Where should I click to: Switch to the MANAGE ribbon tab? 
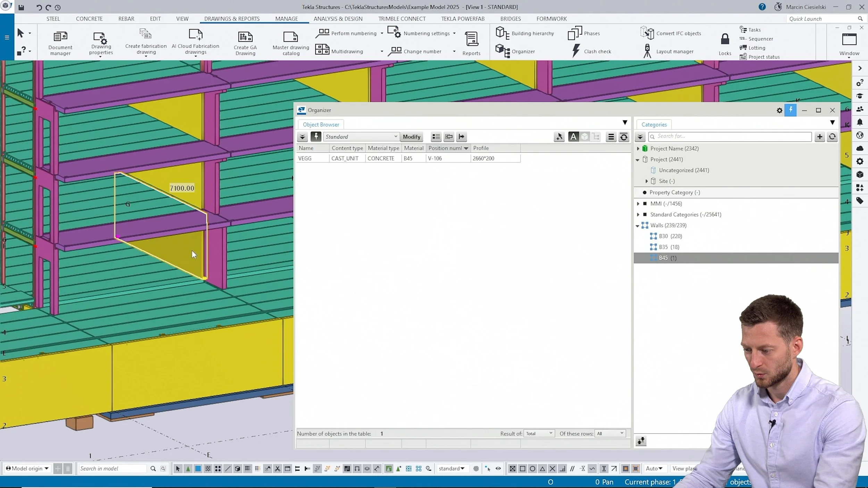[x=286, y=19]
